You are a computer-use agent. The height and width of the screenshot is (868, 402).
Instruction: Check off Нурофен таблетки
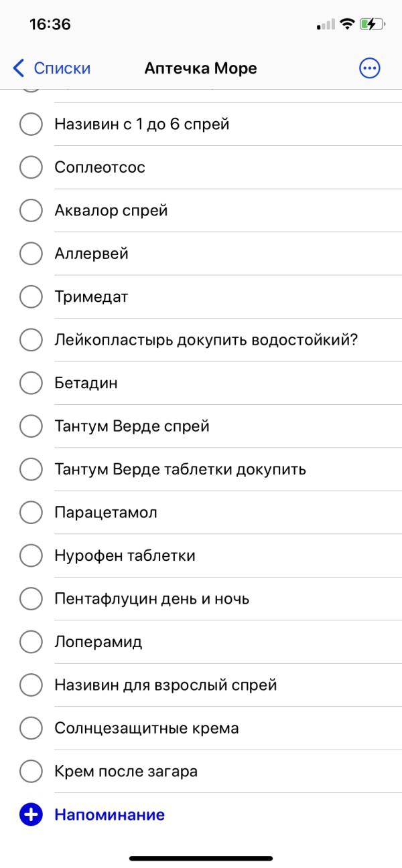tap(31, 555)
